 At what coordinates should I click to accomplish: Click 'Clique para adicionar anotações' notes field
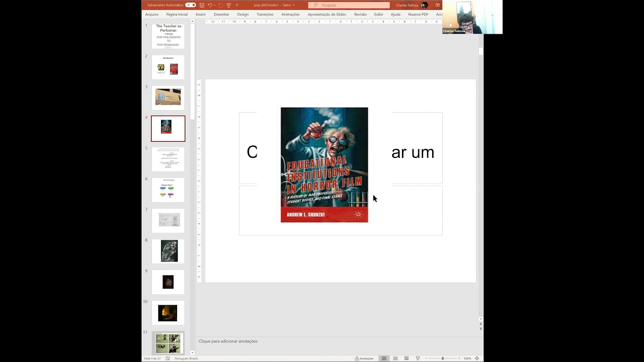tap(228, 341)
